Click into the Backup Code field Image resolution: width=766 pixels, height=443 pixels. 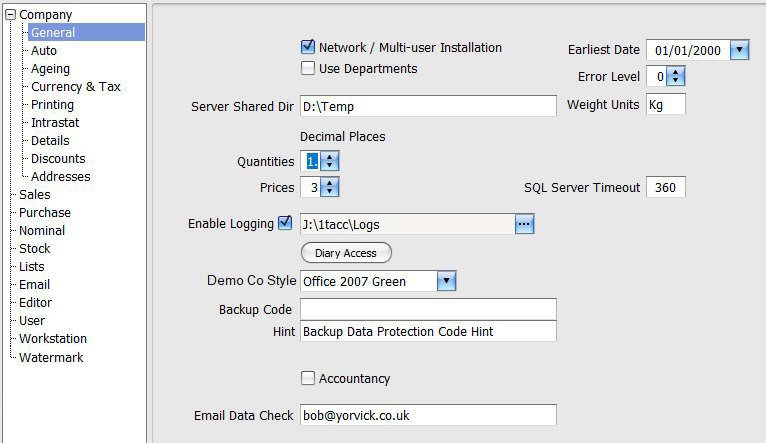[427, 309]
